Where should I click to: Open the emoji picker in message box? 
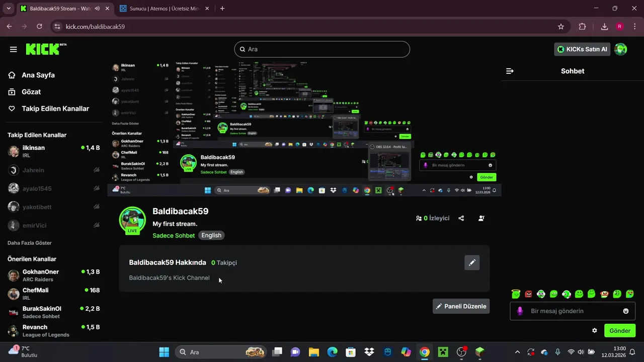tap(626, 311)
